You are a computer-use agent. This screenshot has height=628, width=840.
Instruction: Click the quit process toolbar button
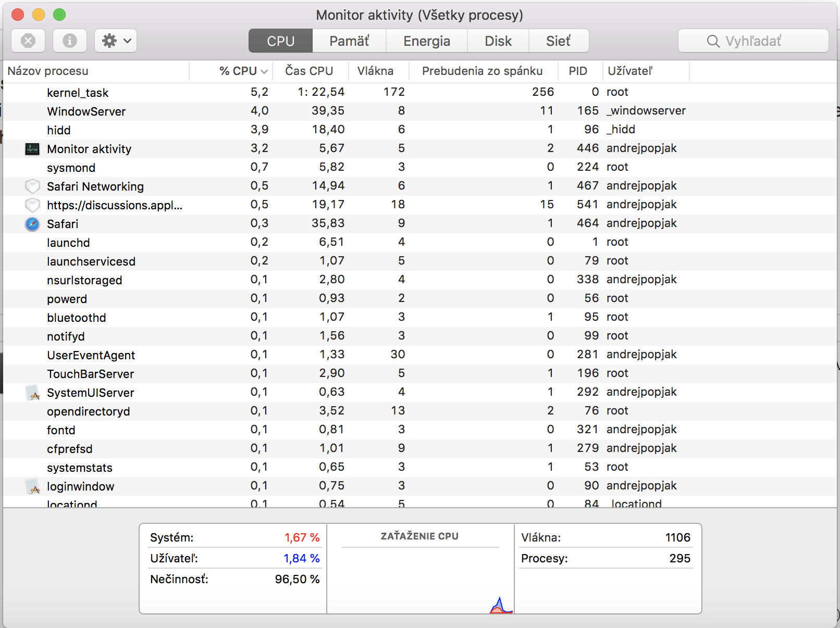(28, 41)
